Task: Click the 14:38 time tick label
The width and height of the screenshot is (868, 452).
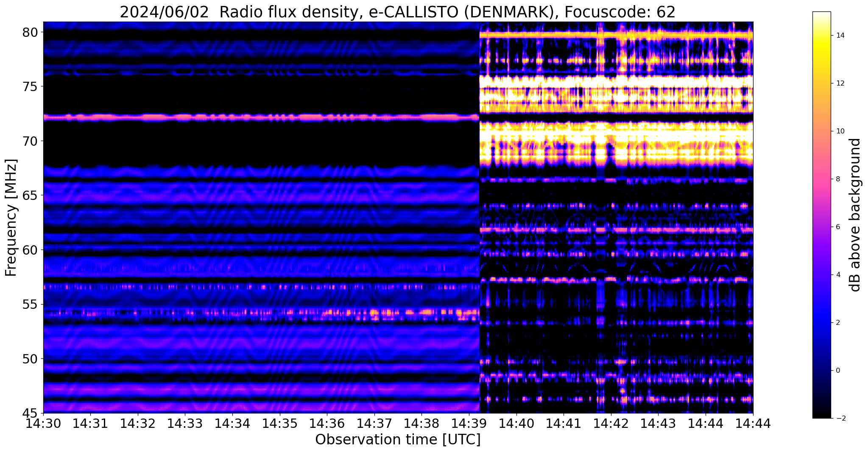Action: point(422,423)
